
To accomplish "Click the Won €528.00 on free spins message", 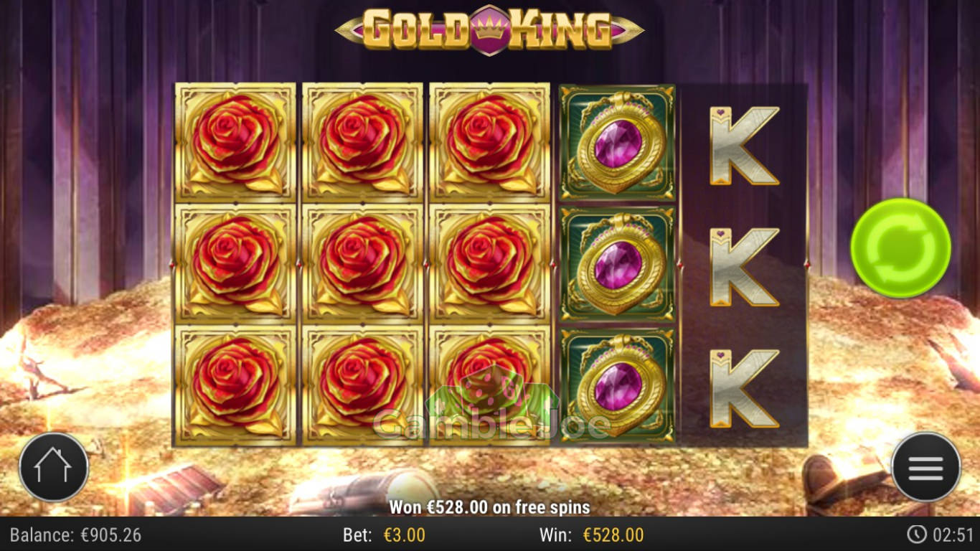I will coord(489,507).
